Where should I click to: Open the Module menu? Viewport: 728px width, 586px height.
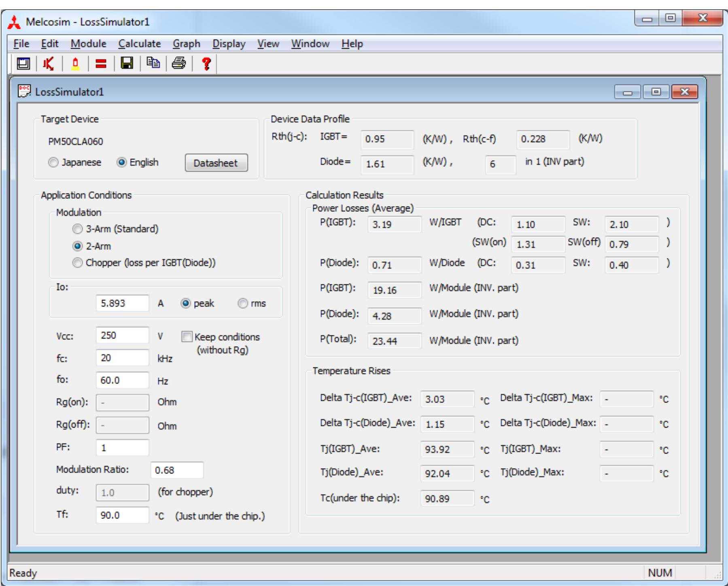(88, 44)
